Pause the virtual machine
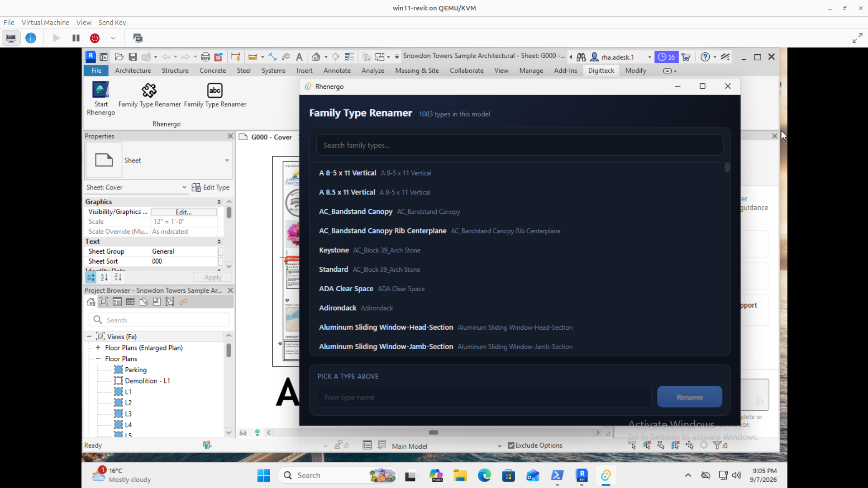The height and width of the screenshot is (488, 868). 76,38
